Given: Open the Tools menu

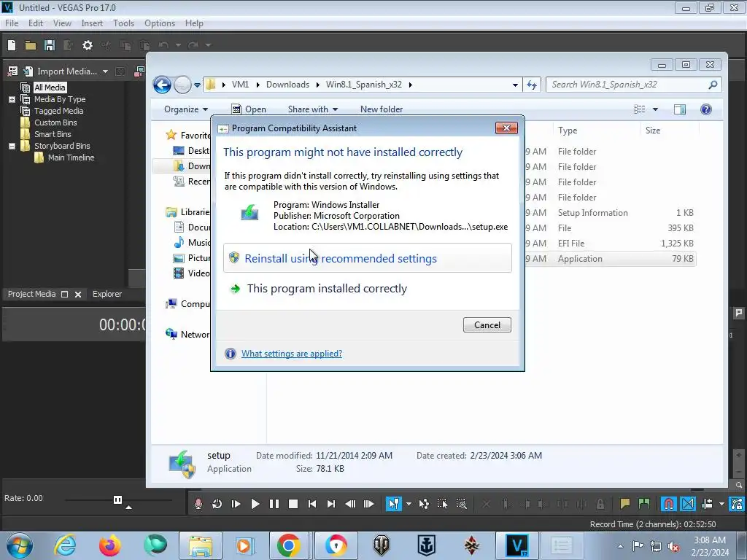Looking at the screenshot, I should coord(123,23).
